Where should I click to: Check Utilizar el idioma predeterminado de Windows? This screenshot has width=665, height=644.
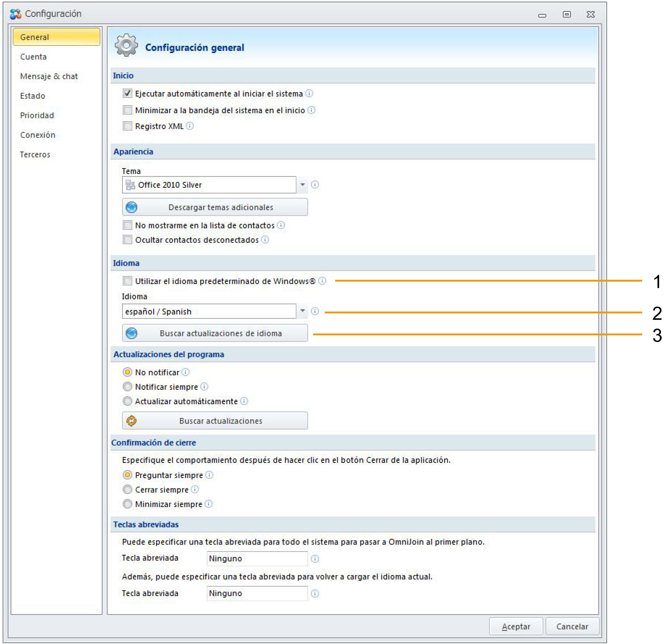pos(127,281)
